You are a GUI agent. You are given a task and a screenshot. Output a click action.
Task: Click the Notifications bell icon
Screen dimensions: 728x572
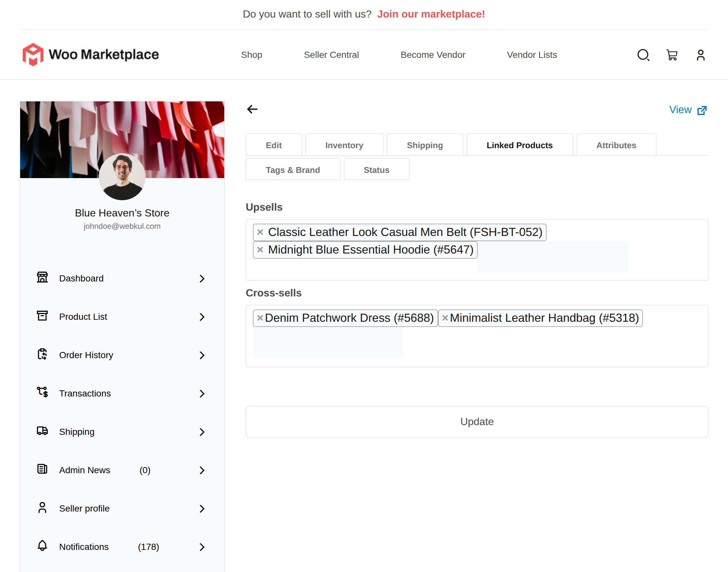pyautogui.click(x=42, y=546)
